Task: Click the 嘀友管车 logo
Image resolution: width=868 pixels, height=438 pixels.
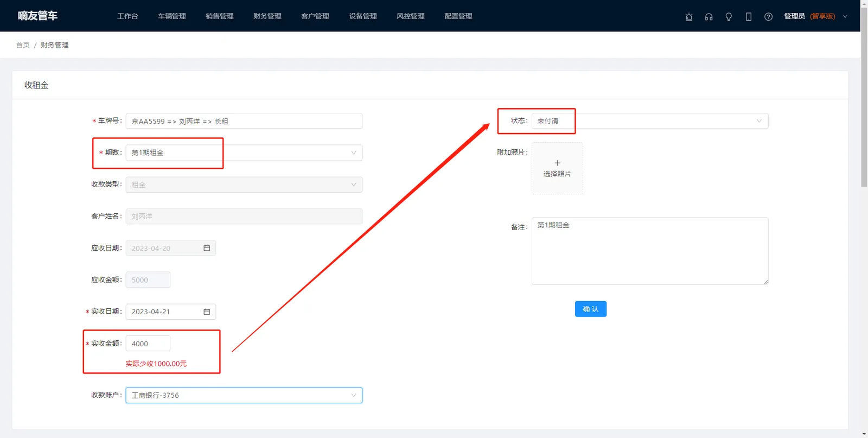Action: click(x=37, y=16)
